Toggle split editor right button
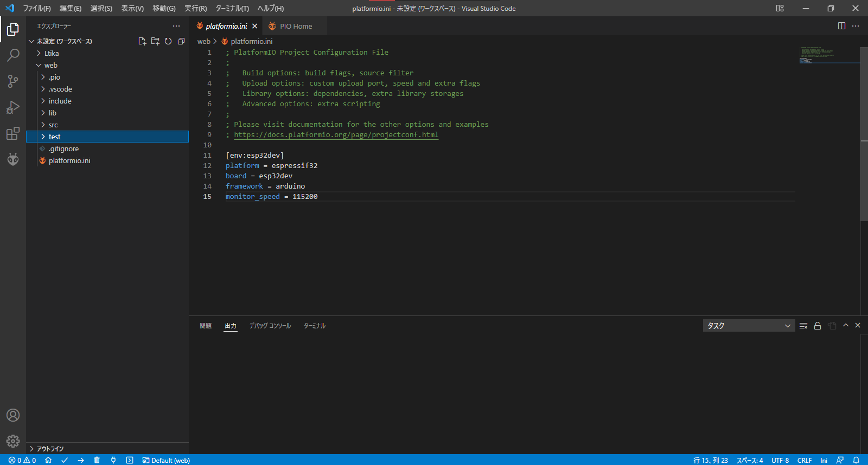Image resolution: width=868 pixels, height=465 pixels. pos(841,26)
